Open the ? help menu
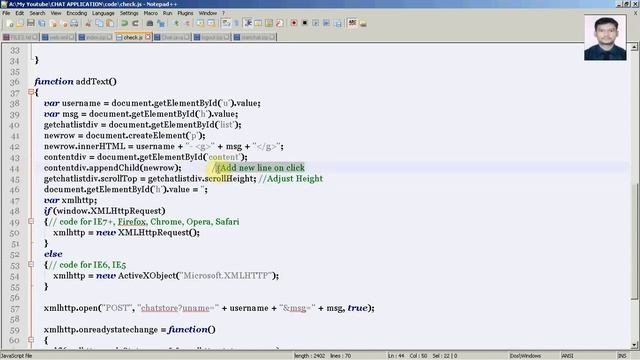The height and width of the screenshot is (360, 640). point(223,13)
